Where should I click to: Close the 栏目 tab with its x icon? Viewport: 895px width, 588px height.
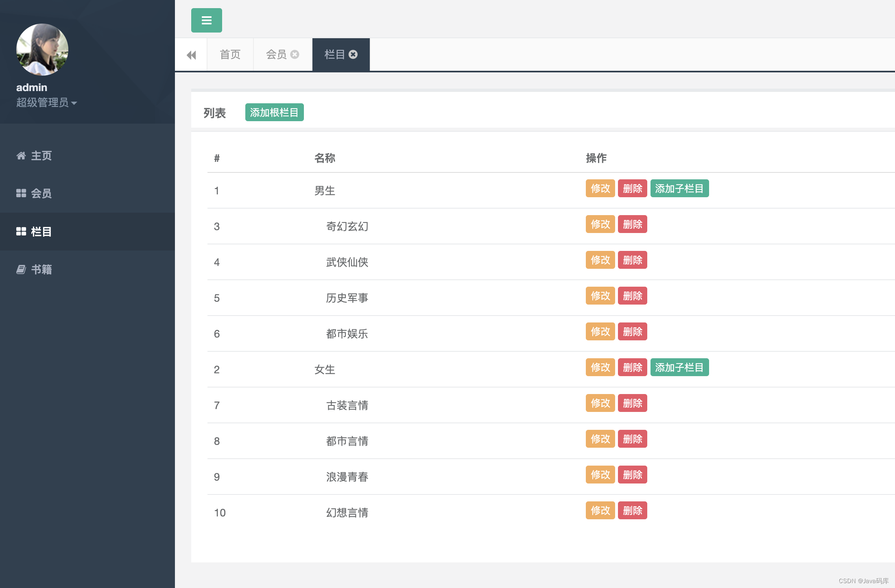(x=353, y=54)
